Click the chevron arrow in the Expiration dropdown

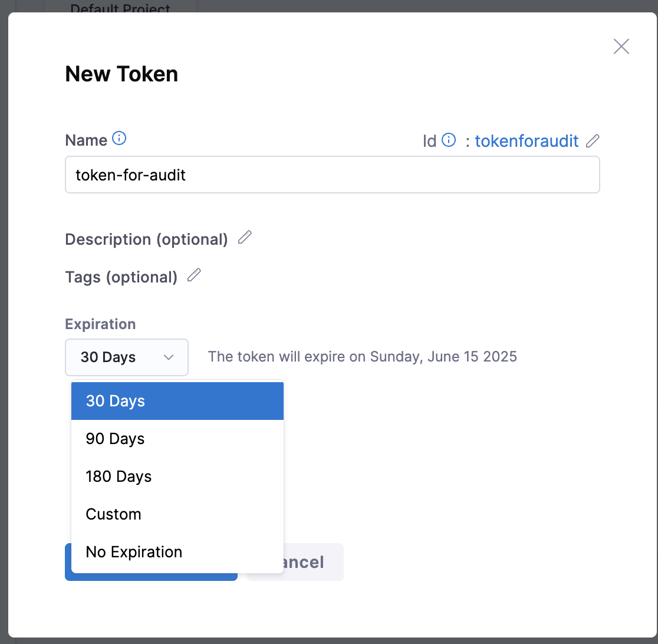(x=169, y=357)
